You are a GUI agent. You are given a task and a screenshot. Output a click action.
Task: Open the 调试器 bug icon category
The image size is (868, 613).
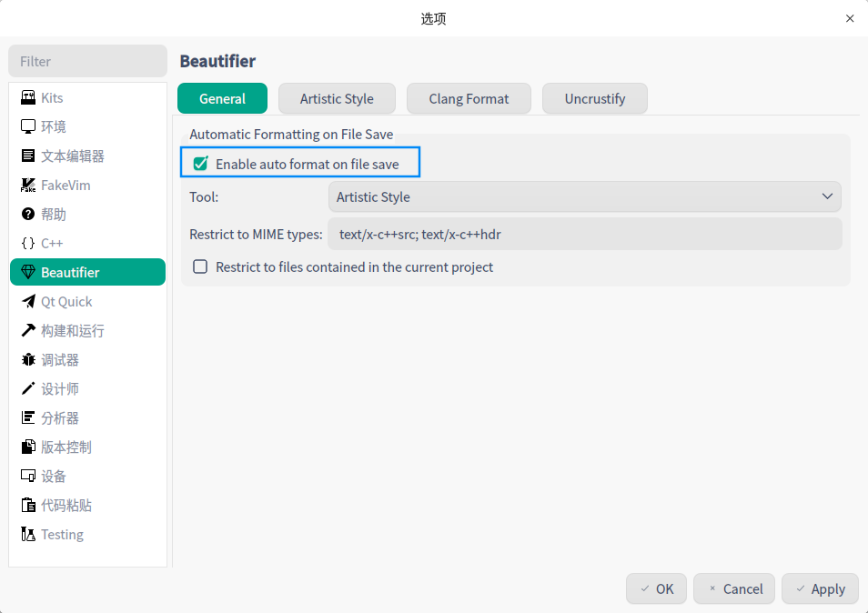click(x=28, y=360)
